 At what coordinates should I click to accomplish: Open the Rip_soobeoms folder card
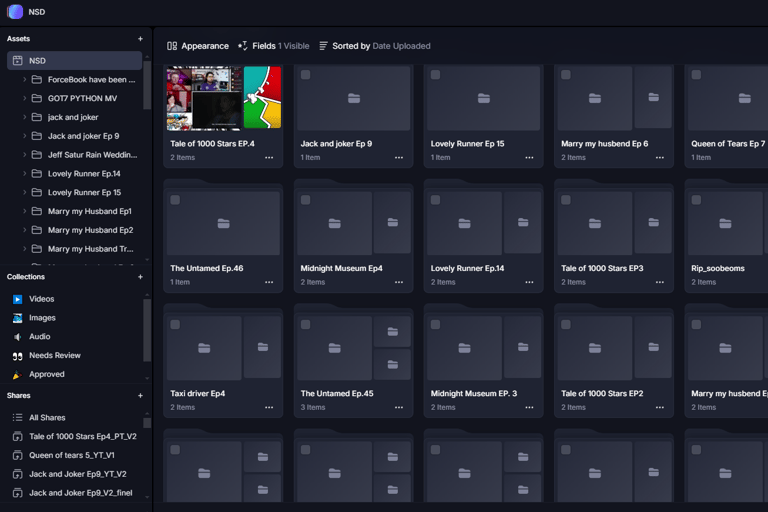[x=726, y=238]
